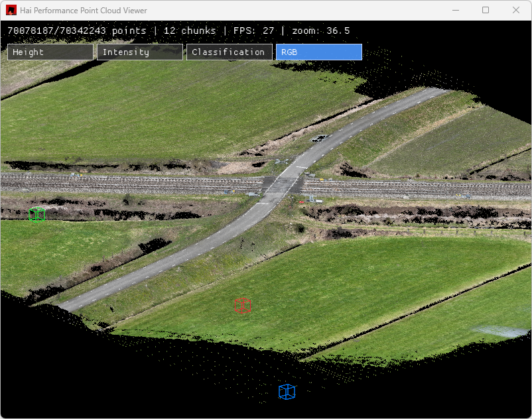
Task: Maximize the viewer window
Action: (x=486, y=11)
